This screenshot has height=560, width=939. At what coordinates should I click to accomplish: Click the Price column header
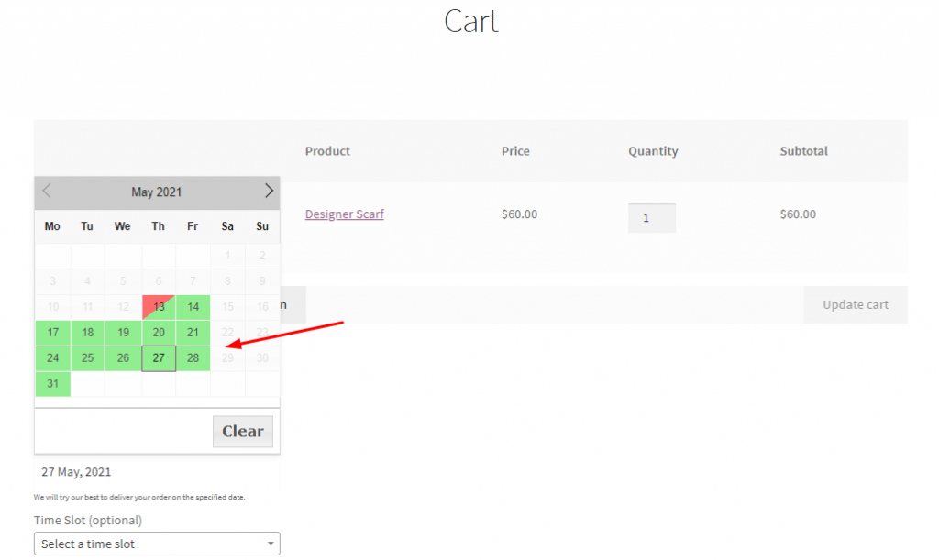point(515,150)
